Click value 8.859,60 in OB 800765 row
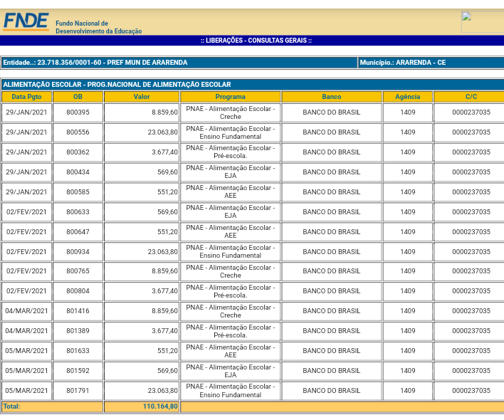Viewport: 504px width, 420px height. click(x=164, y=271)
